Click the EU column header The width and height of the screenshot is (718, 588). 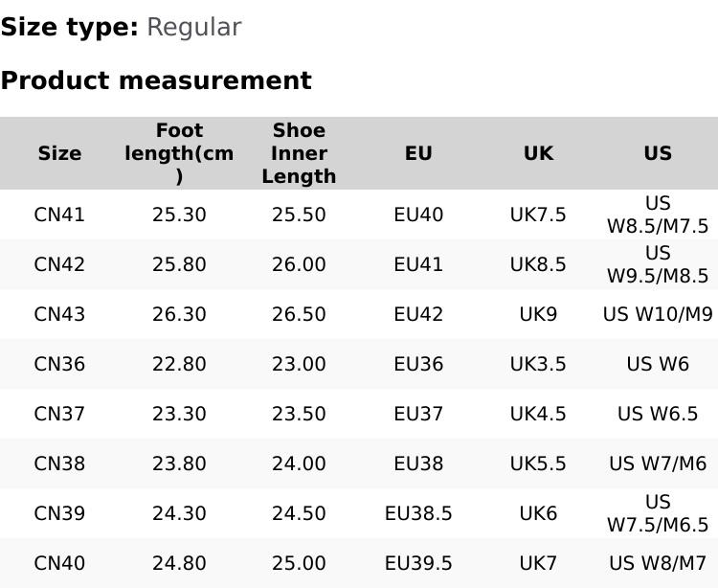418,153
